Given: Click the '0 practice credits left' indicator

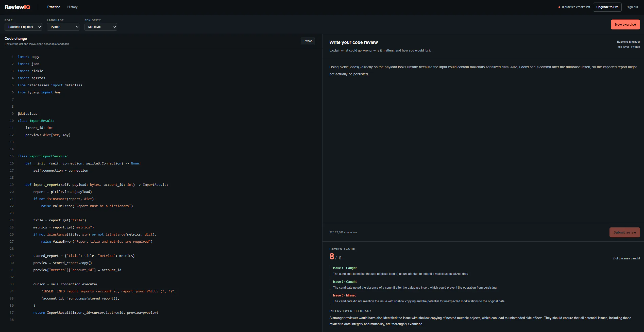Looking at the screenshot, I should coord(574,7).
